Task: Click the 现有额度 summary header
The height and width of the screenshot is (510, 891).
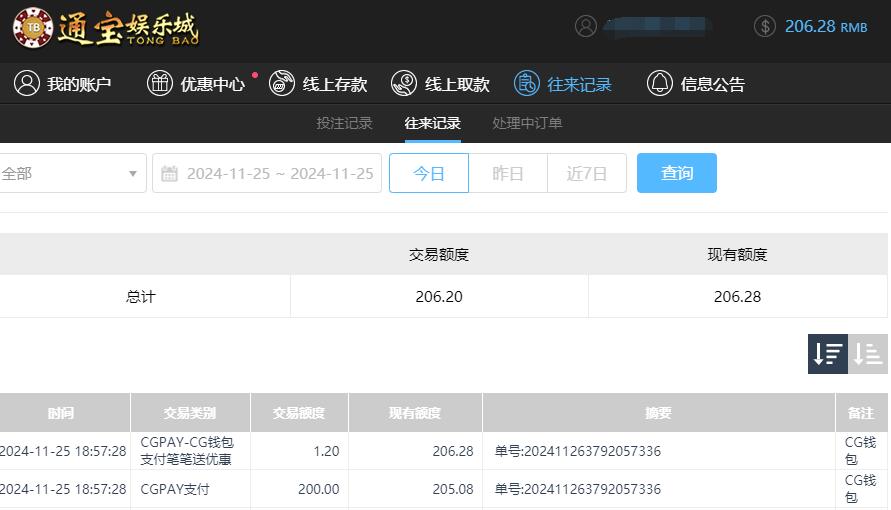Action: (737, 254)
